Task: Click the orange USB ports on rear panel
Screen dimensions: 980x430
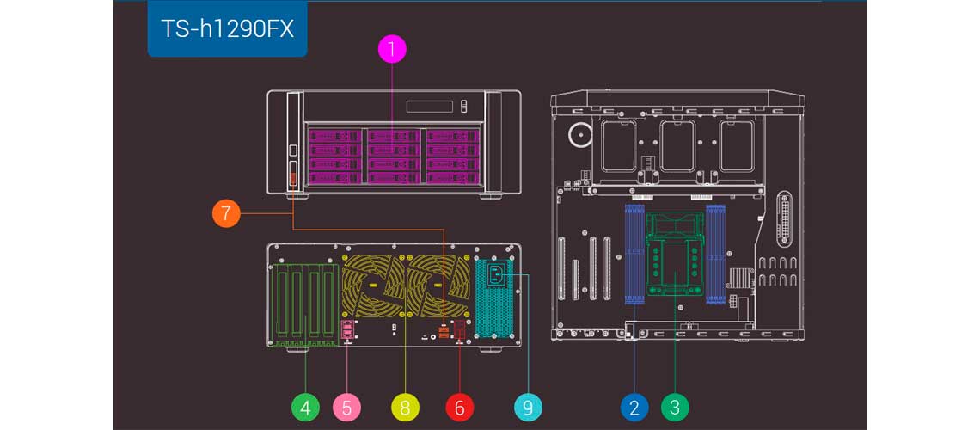Action: (444, 332)
